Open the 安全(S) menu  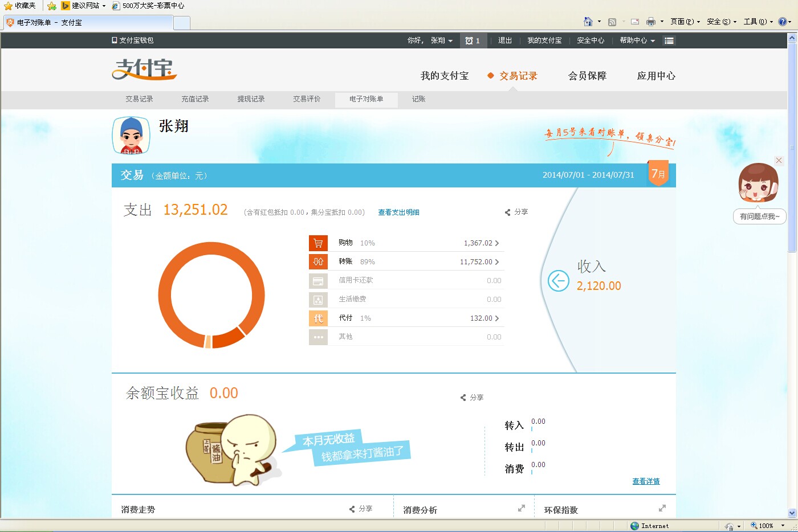(x=722, y=22)
